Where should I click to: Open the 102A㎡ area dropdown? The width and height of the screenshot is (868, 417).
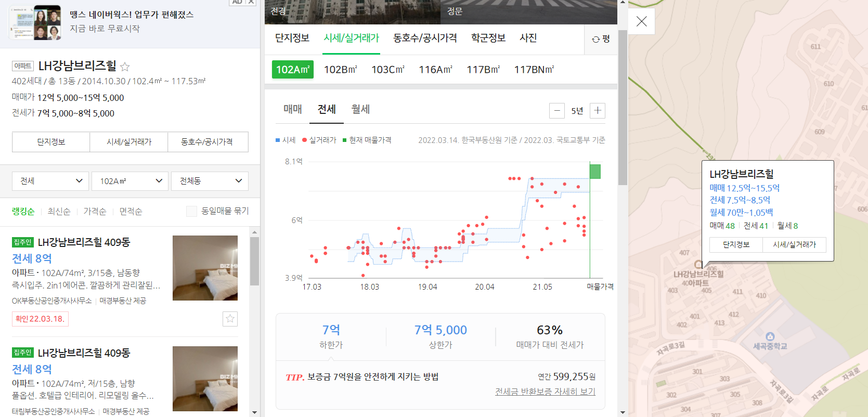click(130, 181)
